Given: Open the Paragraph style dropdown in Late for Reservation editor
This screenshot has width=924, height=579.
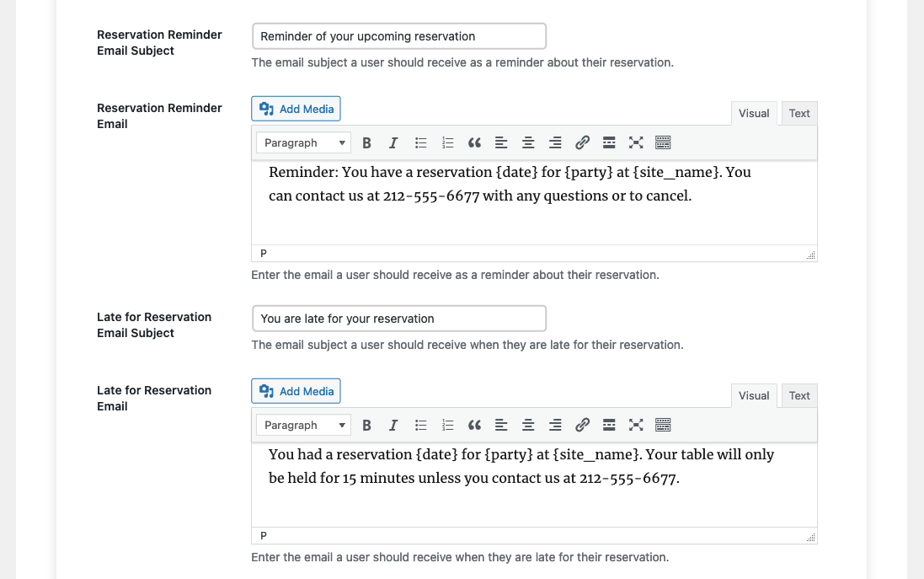Looking at the screenshot, I should 302,424.
